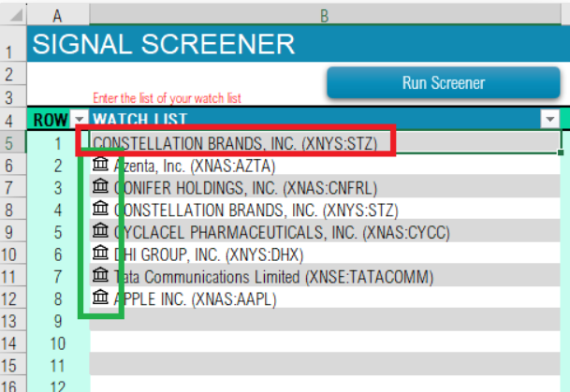570x392 pixels.
Task: Click the stock icon beside CYCLACEL PHARMACEUTICALS
Action: [100, 231]
